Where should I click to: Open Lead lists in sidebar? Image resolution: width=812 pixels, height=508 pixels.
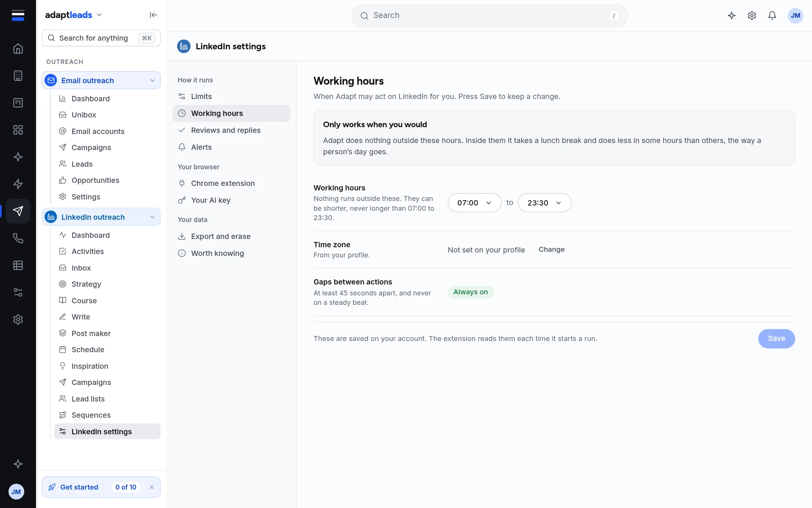pos(107,399)
